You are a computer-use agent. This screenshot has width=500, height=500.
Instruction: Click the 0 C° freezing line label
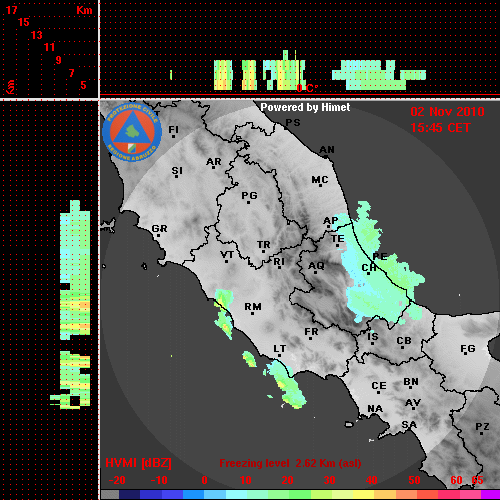(x=307, y=88)
